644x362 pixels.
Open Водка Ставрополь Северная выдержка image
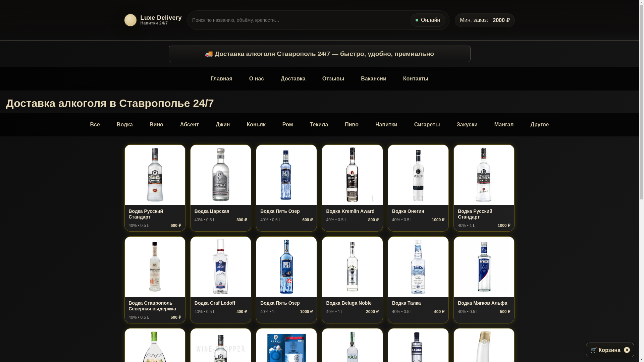pos(155,267)
